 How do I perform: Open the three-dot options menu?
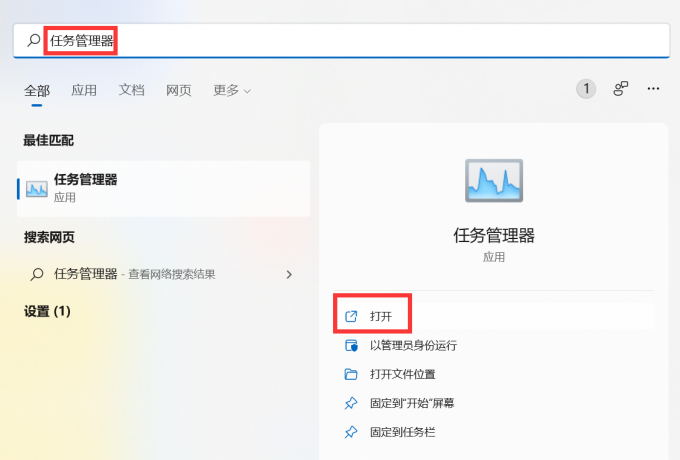(653, 89)
